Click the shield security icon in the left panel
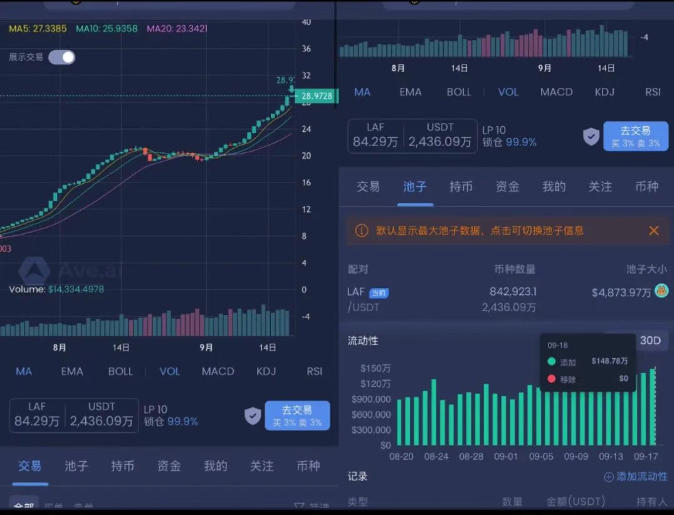The height and width of the screenshot is (515, 674). tap(253, 415)
